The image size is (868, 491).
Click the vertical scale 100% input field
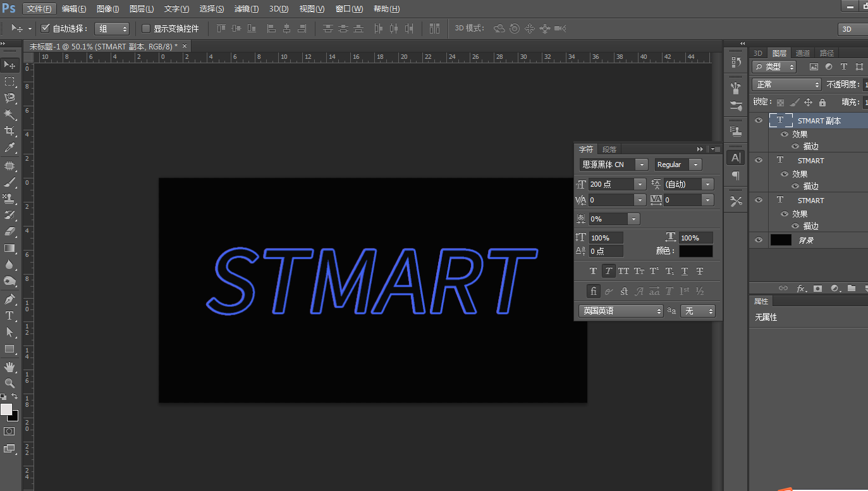click(x=606, y=238)
